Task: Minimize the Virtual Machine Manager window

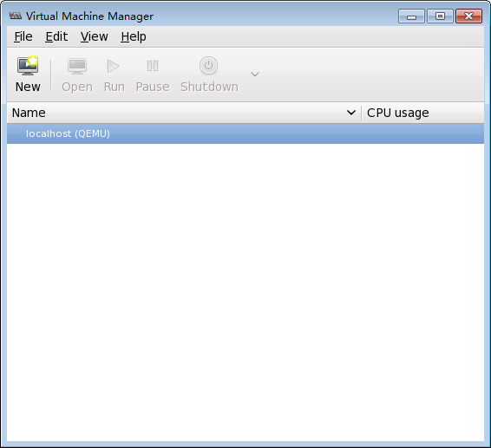Action: point(411,16)
